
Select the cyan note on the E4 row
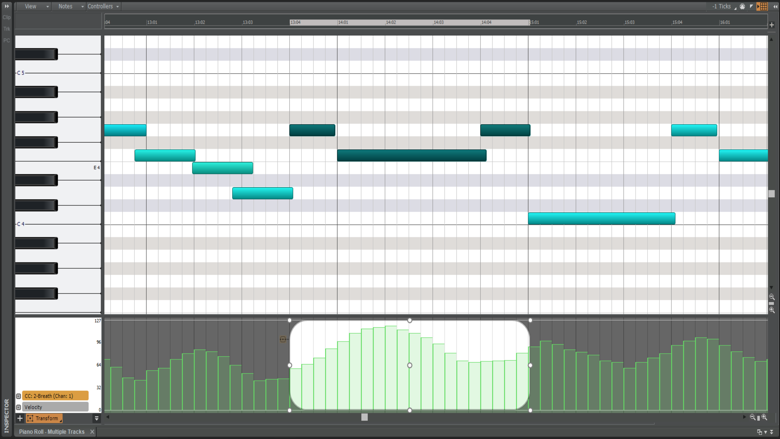(222, 168)
